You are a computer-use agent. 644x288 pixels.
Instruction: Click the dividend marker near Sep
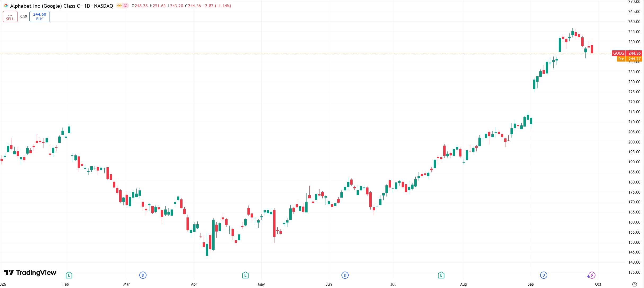pyautogui.click(x=544, y=275)
